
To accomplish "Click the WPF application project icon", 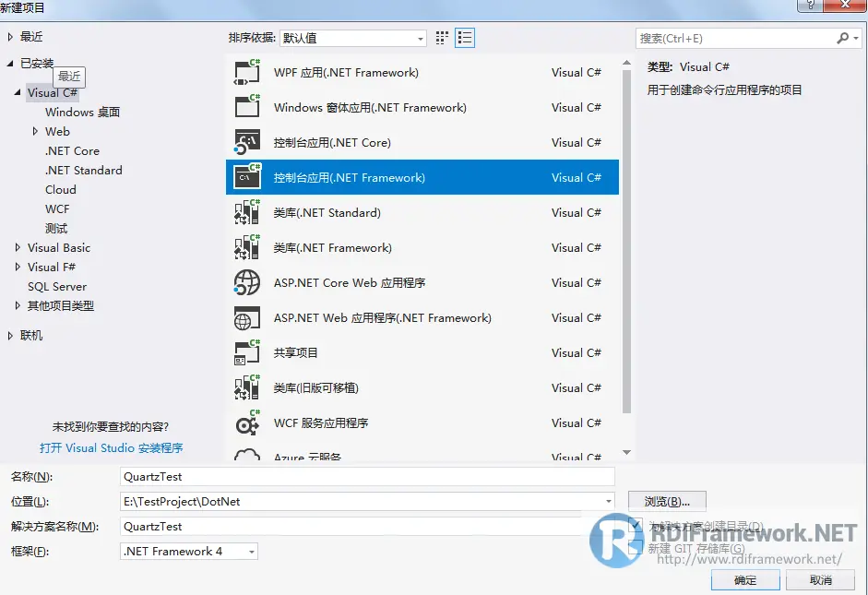I will (x=247, y=72).
